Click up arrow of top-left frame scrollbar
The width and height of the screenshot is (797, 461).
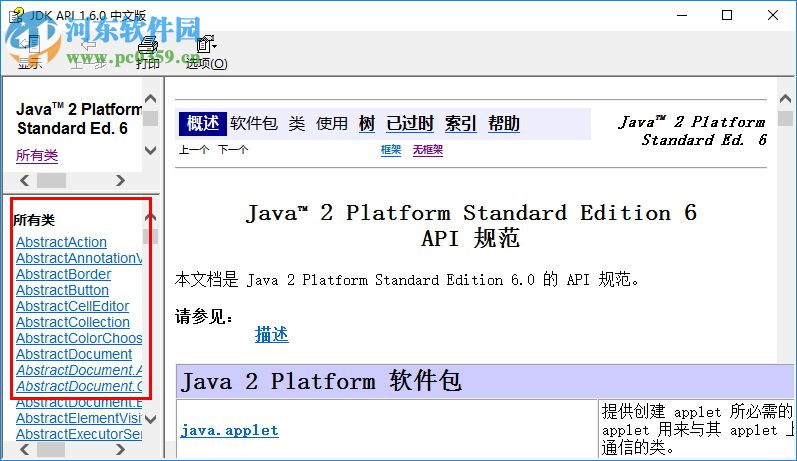pos(150,99)
